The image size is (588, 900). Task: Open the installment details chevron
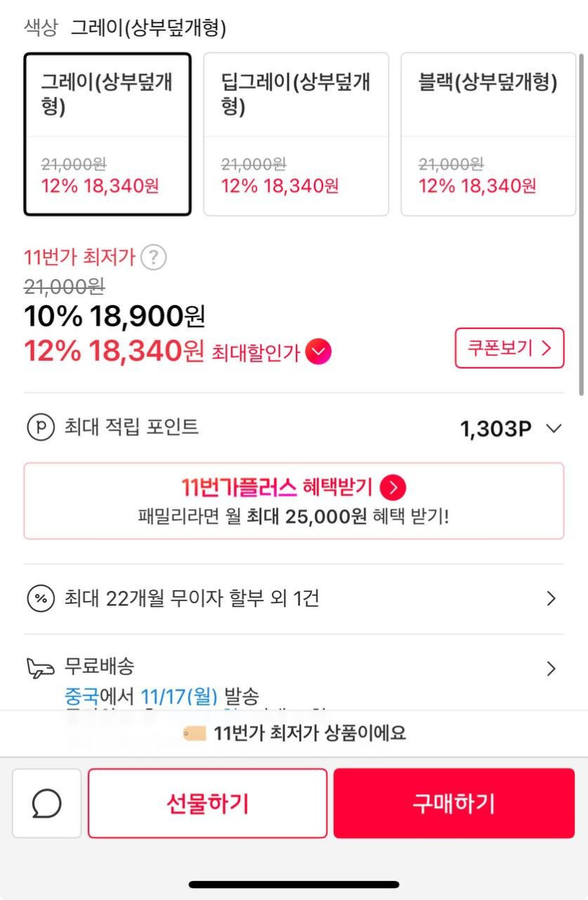coord(551,599)
